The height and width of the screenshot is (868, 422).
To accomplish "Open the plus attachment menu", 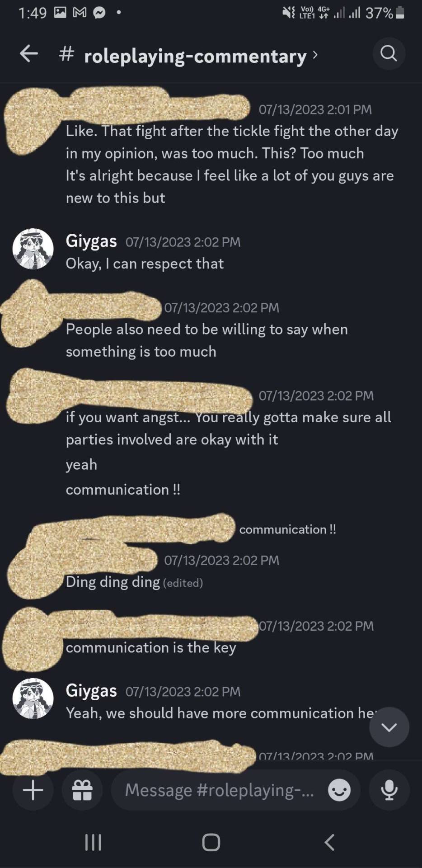I will pyautogui.click(x=33, y=790).
